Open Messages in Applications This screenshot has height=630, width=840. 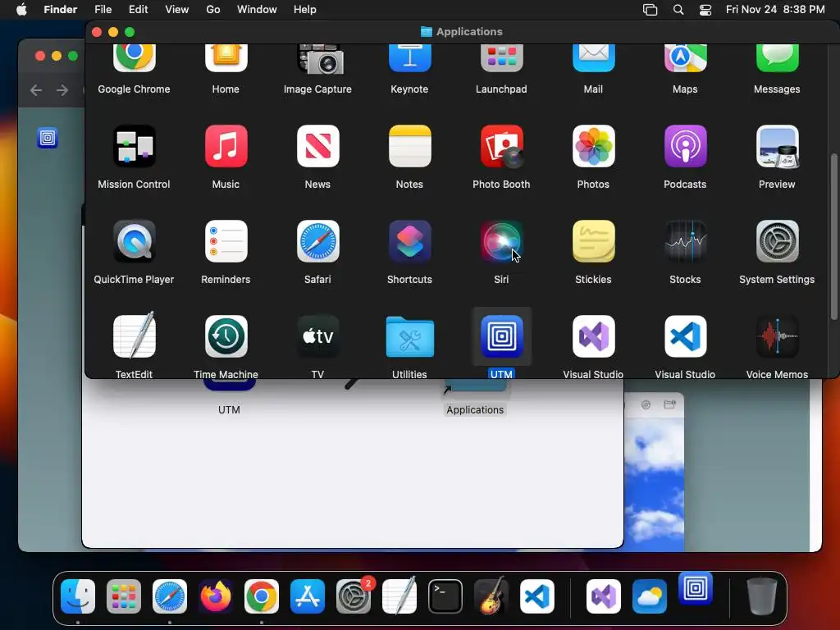pos(778,58)
